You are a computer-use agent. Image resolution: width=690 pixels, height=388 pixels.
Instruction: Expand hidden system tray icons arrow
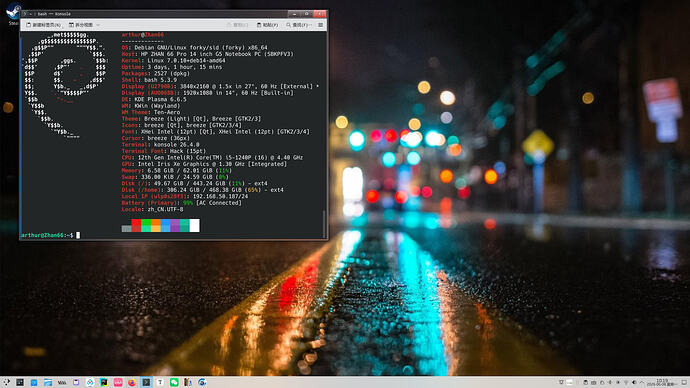[642, 382]
